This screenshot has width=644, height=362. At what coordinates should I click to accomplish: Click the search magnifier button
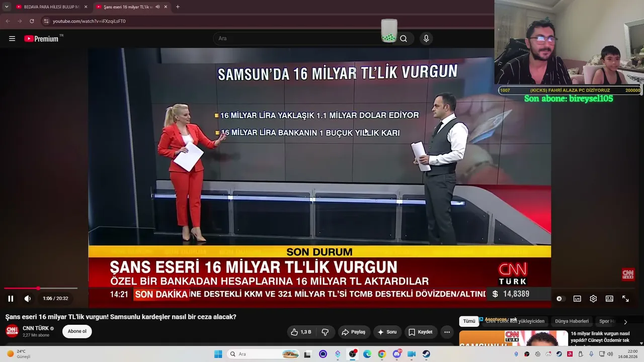pos(404,39)
